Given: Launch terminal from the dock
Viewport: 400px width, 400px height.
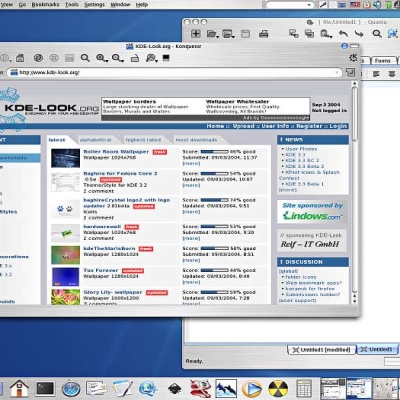Looking at the screenshot, I should [x=45, y=389].
